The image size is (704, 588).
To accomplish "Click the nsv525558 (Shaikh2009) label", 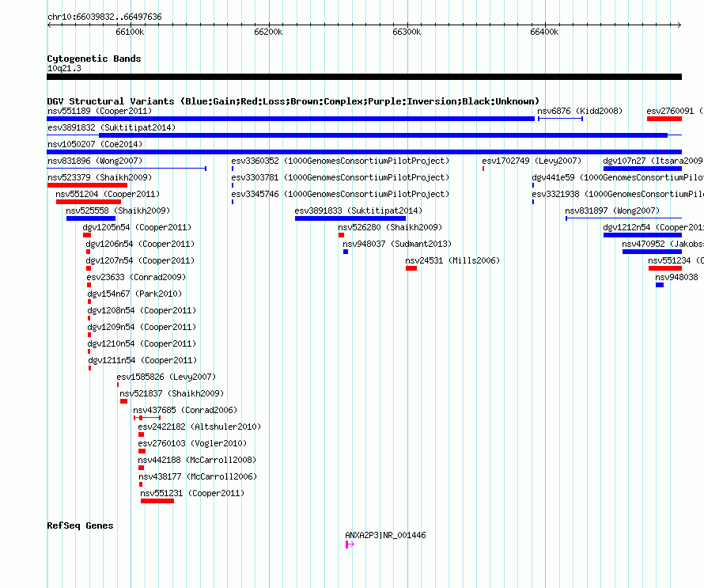I will [118, 211].
